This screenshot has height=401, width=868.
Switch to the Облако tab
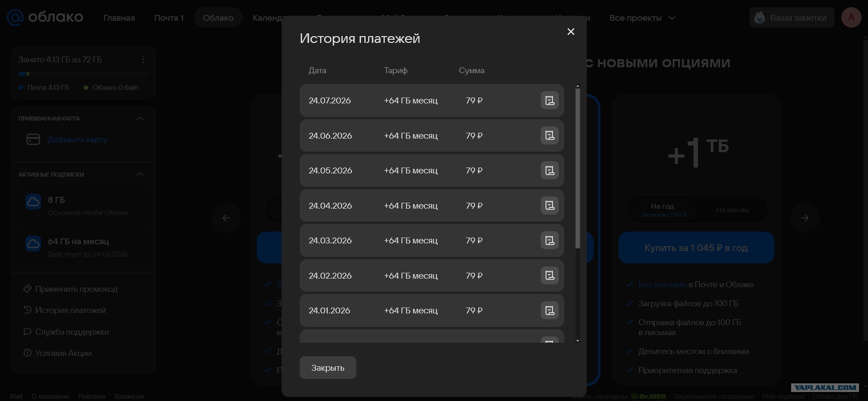(218, 18)
